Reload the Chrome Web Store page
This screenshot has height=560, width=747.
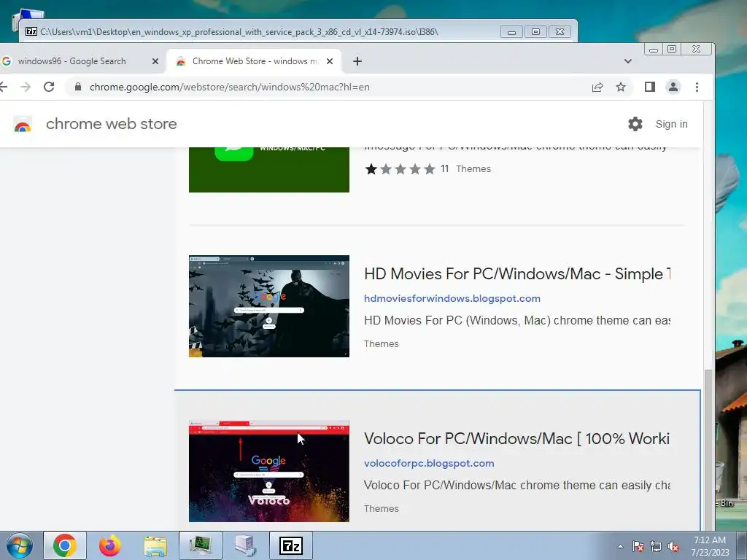[x=49, y=87]
